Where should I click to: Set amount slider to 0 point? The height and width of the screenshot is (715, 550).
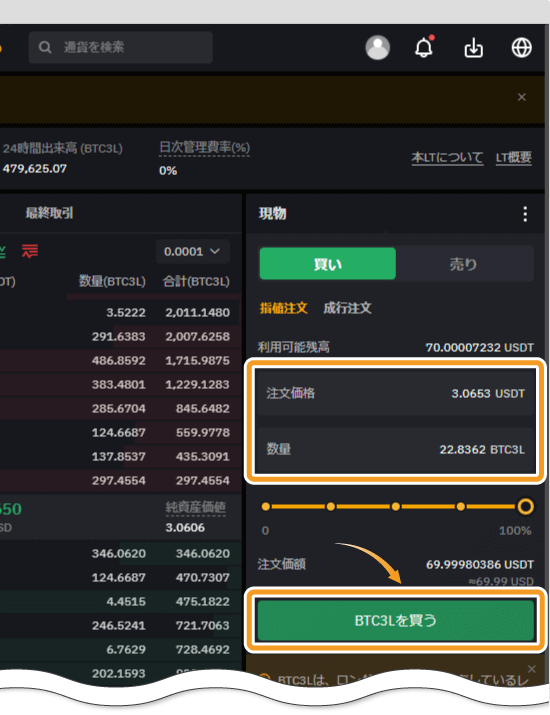coord(266,507)
